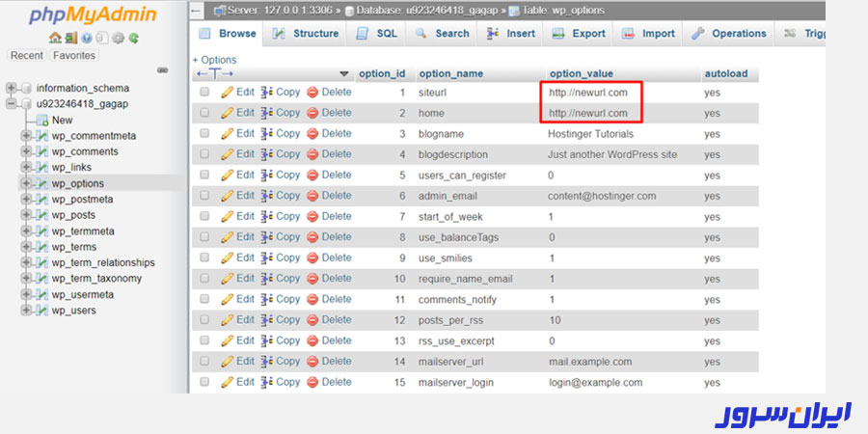Click the Copy icon for the home row
Screen dimensions: 868x434
(267, 113)
